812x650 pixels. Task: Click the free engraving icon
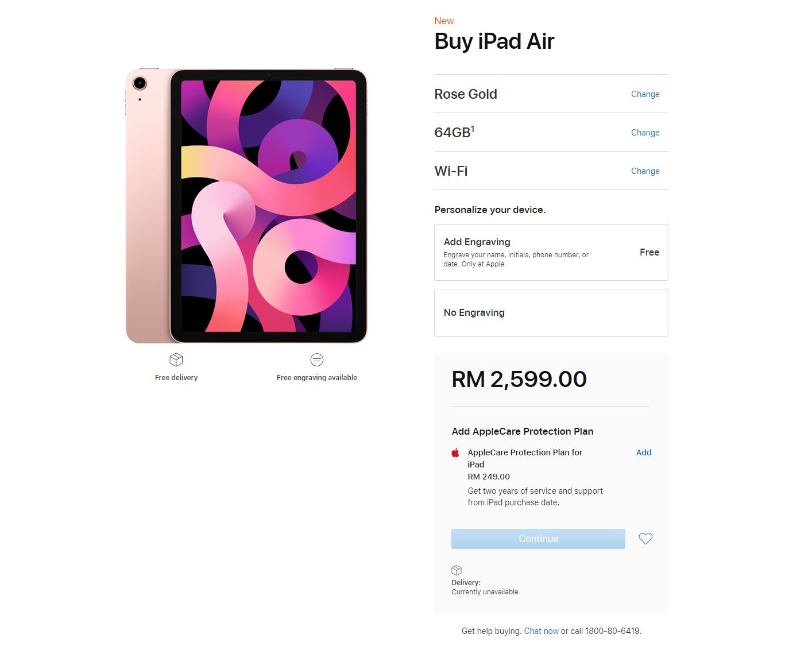[317, 360]
